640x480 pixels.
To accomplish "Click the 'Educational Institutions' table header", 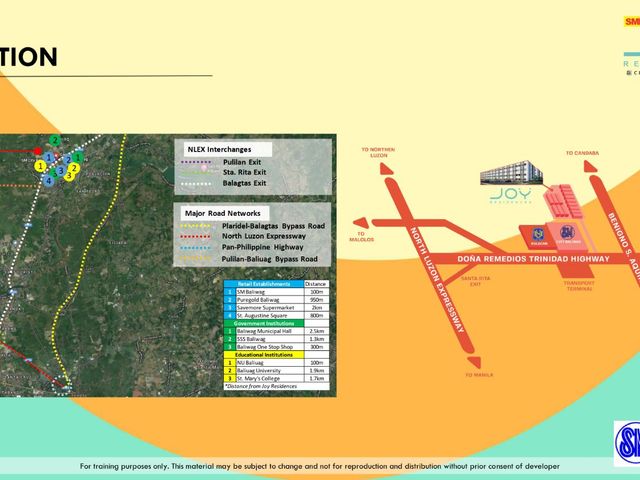I will [264, 355].
